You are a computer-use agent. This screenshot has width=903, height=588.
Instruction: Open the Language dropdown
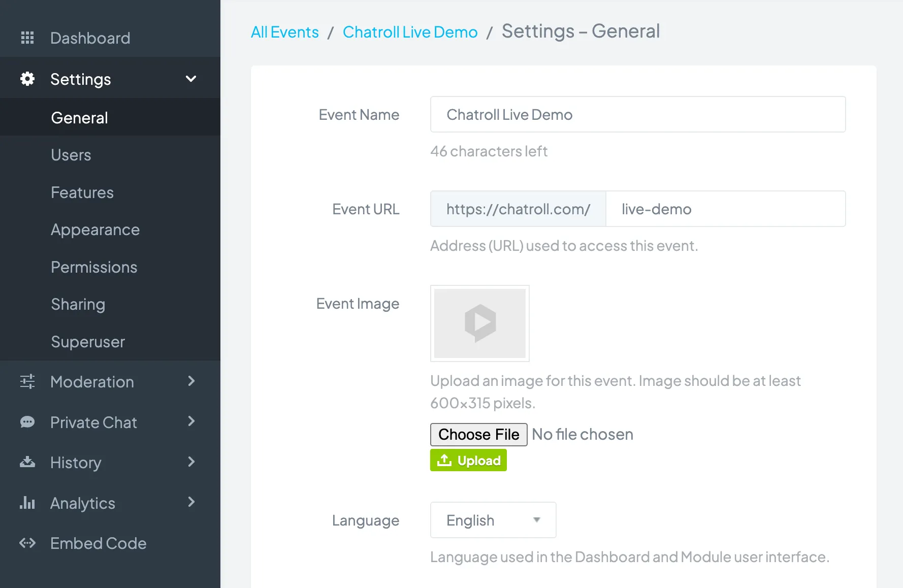coord(493,520)
